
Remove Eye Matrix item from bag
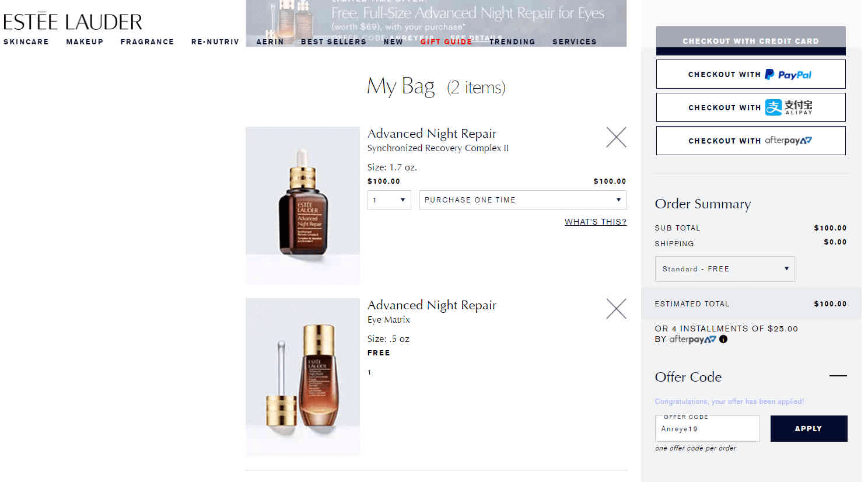click(616, 309)
